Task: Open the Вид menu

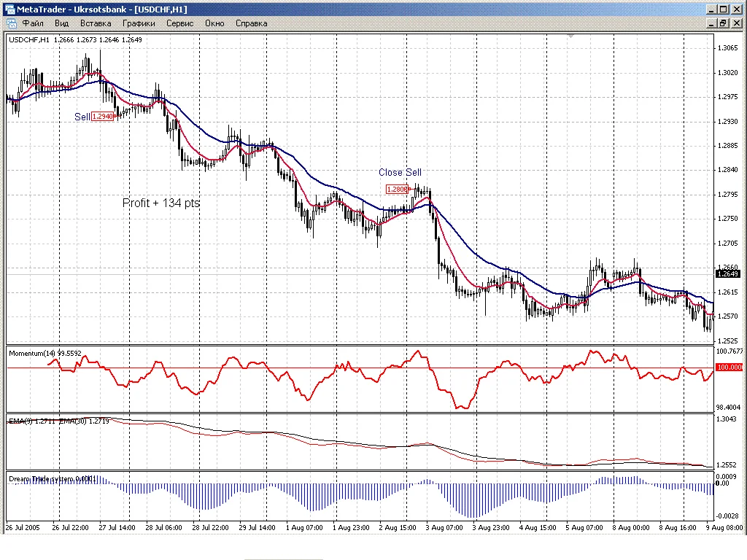Action: 62,23
